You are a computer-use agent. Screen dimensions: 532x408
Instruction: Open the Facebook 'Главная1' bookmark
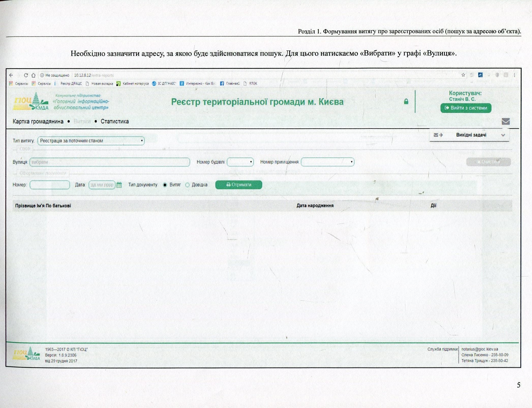click(x=230, y=83)
